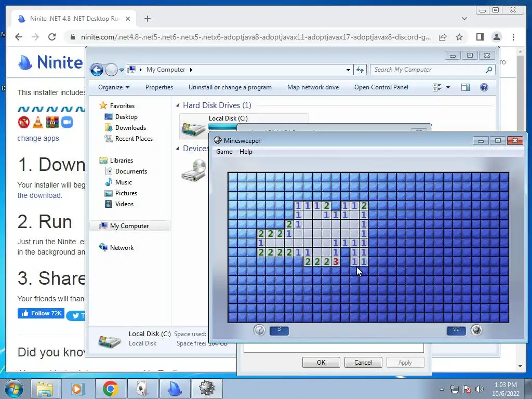The width and height of the screenshot is (532, 399).
Task: Click the Zoom icon on Ninite page
Action: pos(67,122)
